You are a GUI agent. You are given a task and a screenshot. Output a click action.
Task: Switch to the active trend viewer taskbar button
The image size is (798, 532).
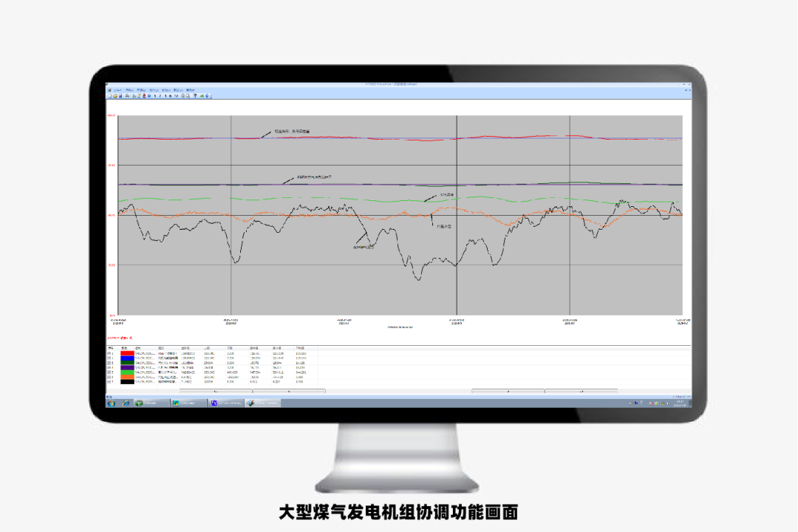coord(264,403)
